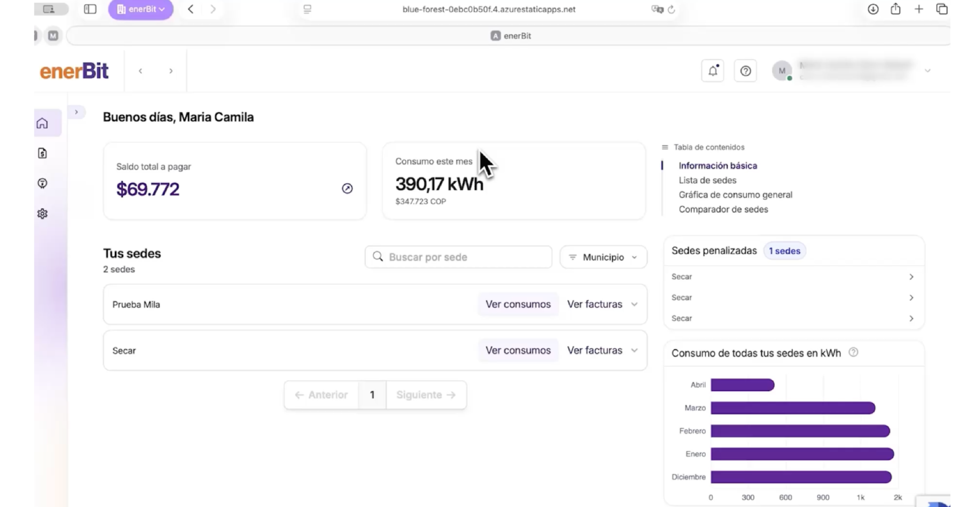Open the balance details arrow icon
This screenshot has width=980, height=507.
tap(347, 188)
